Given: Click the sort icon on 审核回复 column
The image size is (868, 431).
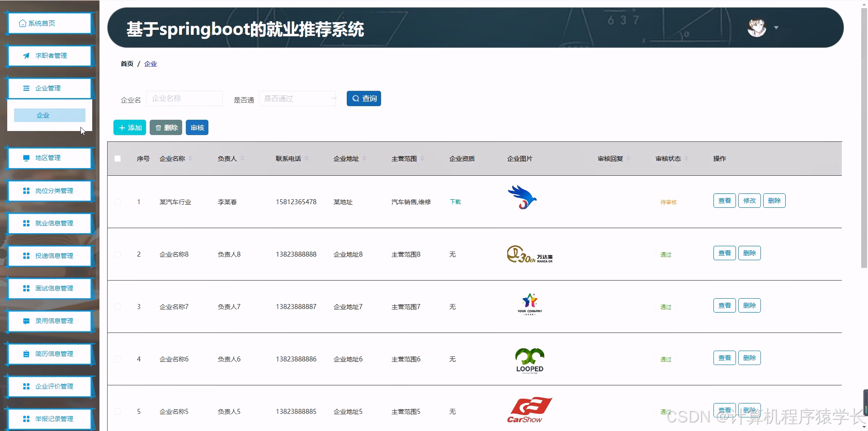Looking at the screenshot, I should point(628,159).
